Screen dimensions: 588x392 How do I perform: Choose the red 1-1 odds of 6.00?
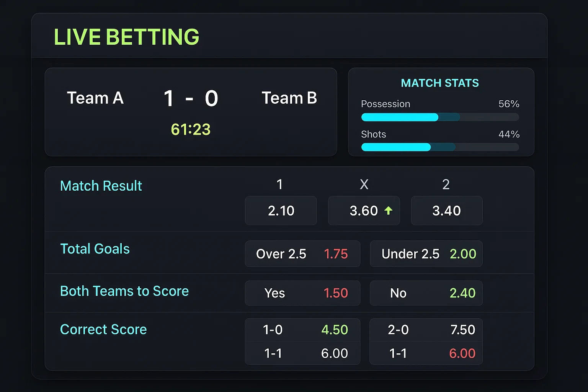[x=426, y=353]
